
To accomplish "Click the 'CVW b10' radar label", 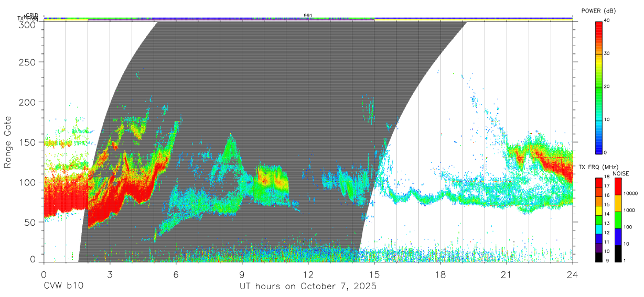I will [63, 287].
